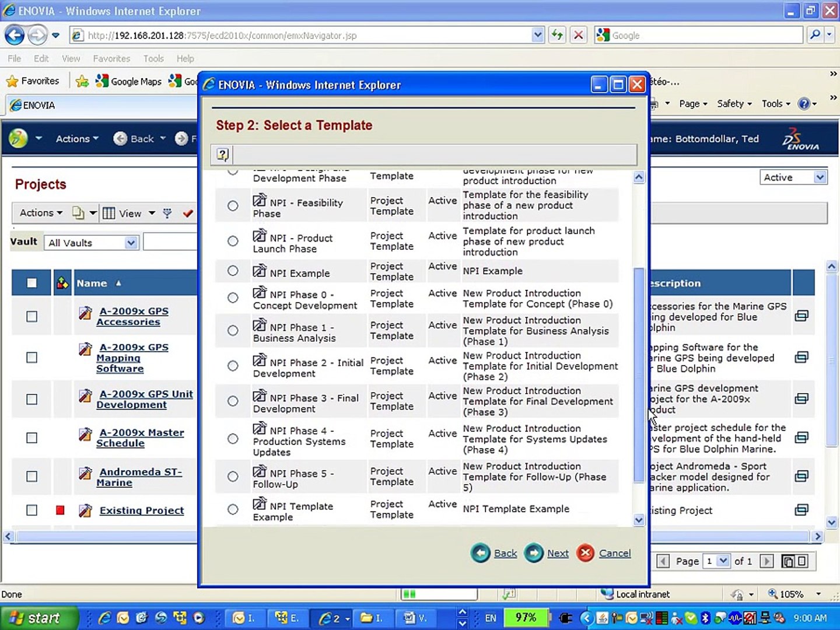Click the IE refresh icon by address bar
The image size is (840, 630).
(x=557, y=35)
